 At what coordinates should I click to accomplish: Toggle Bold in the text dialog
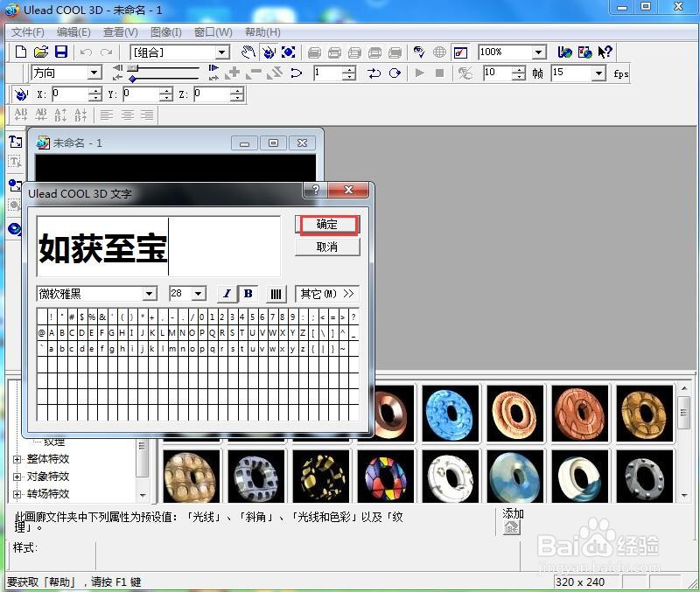click(x=248, y=294)
